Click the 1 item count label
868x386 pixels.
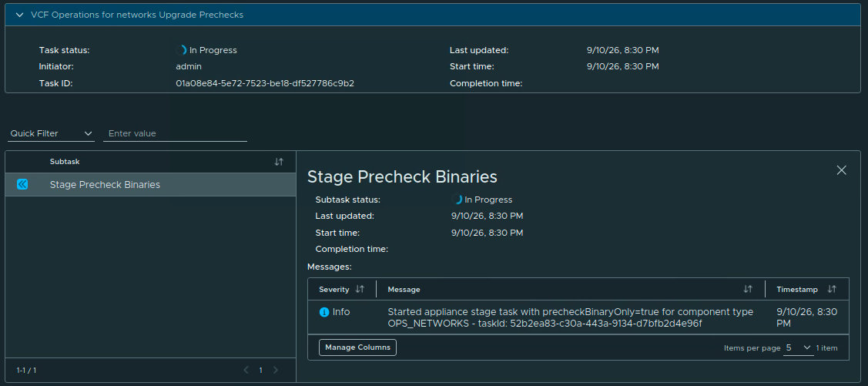[x=826, y=348]
